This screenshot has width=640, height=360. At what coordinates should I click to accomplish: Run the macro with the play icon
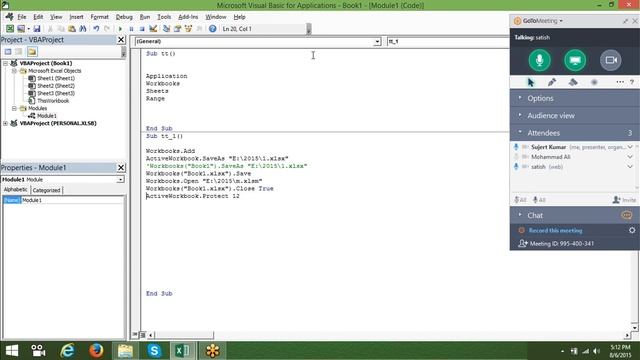pos(120,29)
